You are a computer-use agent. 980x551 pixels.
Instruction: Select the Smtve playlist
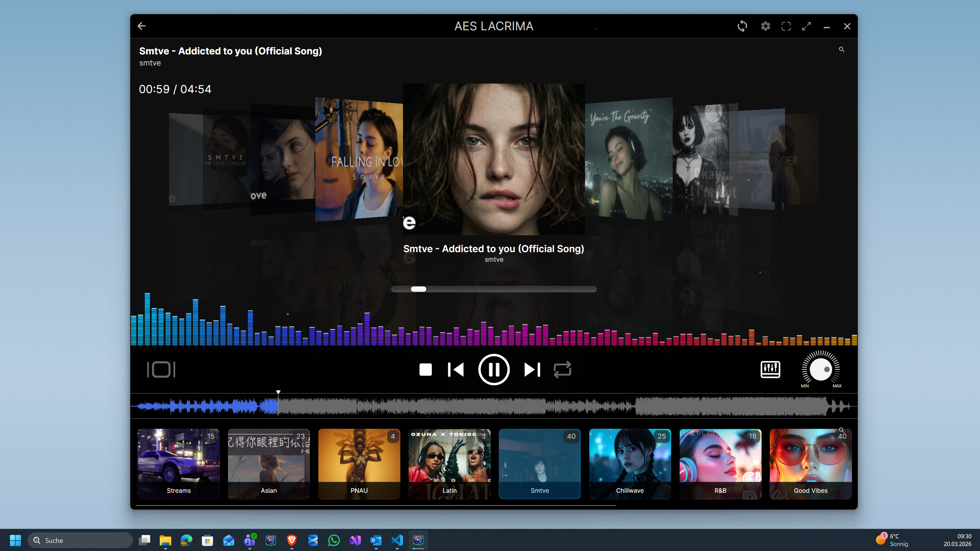pos(540,464)
